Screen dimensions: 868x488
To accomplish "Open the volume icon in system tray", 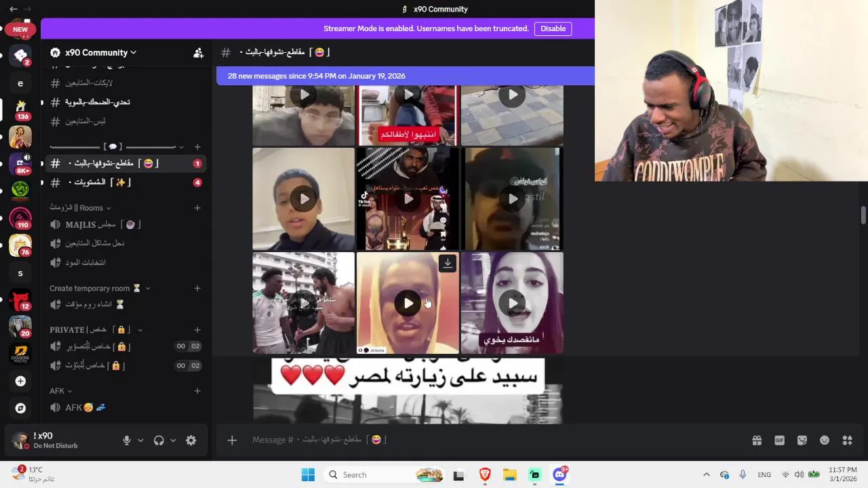I will (x=799, y=475).
